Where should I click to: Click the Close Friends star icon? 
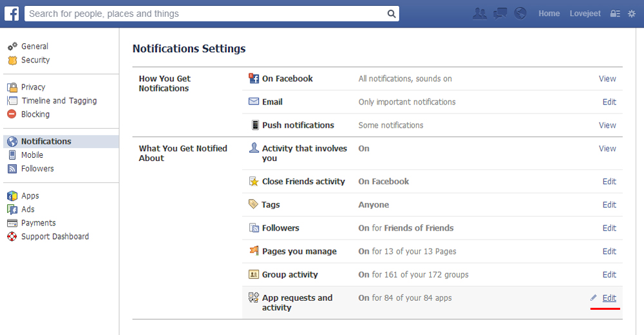pos(254,181)
